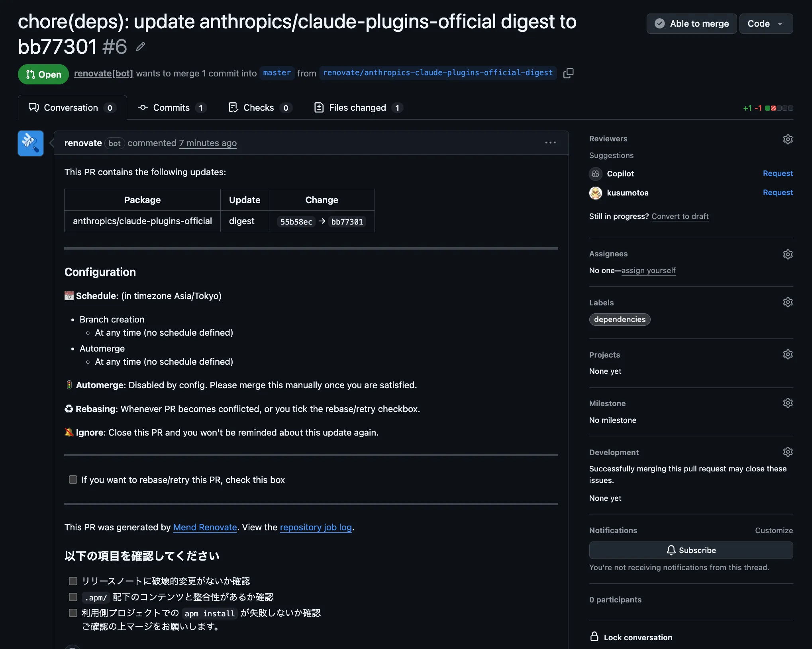Open the Mend Renovate link

coord(205,527)
